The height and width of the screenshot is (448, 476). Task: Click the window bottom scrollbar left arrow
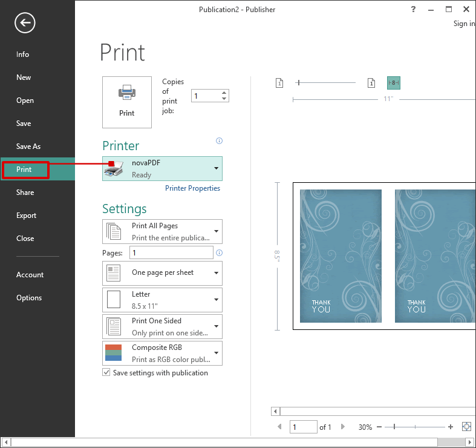tap(6, 442)
